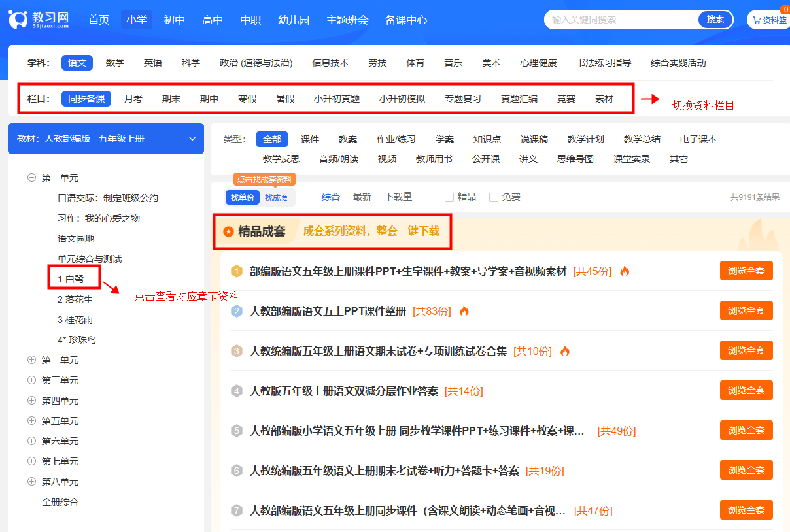Screen dimensions: 790x532
Task: Select 习作：我的心爱之物 in tree
Action: tap(99, 218)
